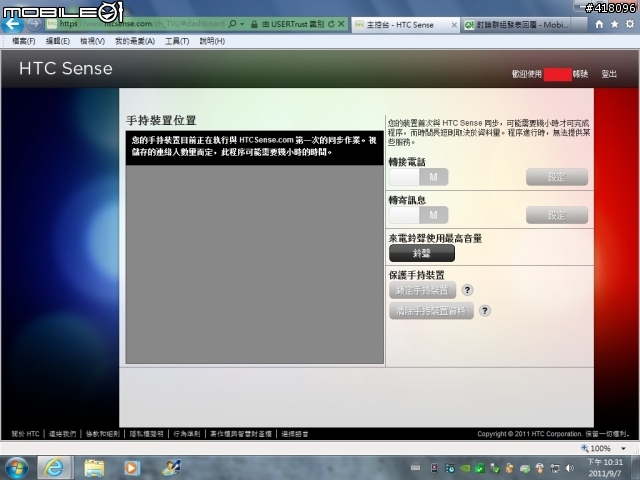
Task: Expand the address bar search dropdown arrow
Action: pyautogui.click(x=242, y=24)
